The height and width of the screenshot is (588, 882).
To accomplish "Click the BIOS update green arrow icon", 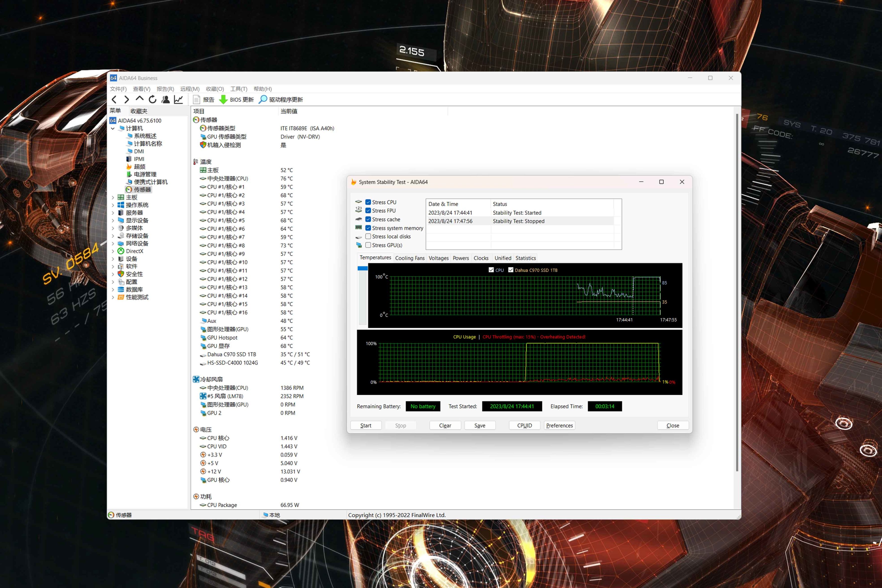I will pyautogui.click(x=223, y=99).
